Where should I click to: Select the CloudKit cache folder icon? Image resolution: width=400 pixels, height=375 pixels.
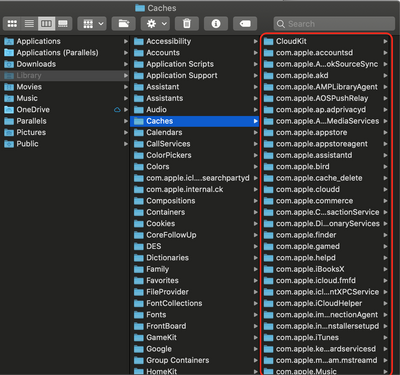coord(268,41)
